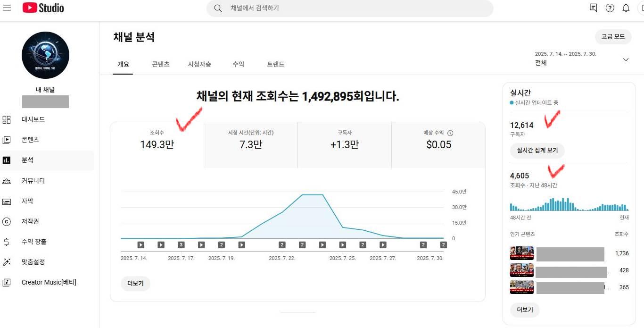Click the realtime count view (실시간 집계 보기) button
The height and width of the screenshot is (328, 644).
(x=537, y=151)
